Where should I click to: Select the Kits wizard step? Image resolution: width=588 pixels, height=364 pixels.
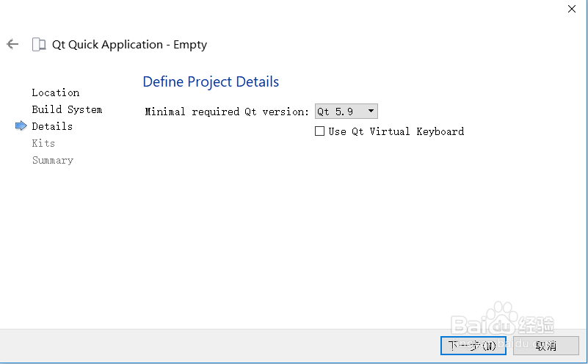coord(43,143)
